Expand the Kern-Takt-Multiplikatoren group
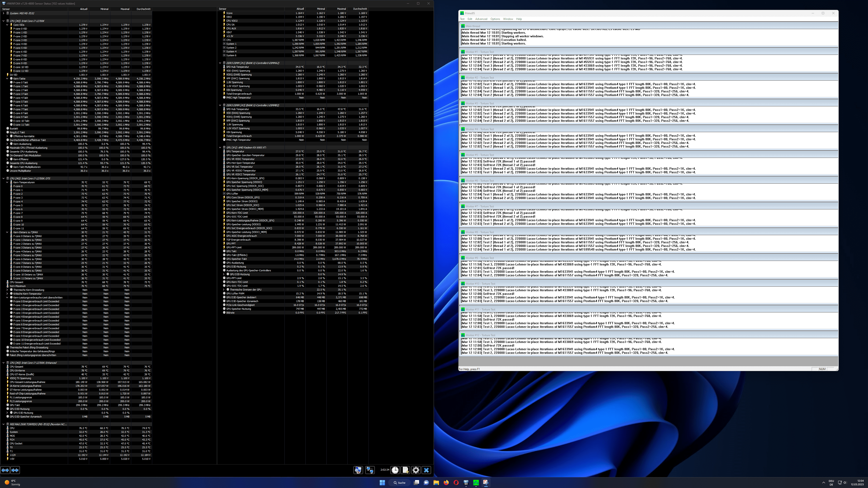Screen dimensions: 868x488 pos(7,167)
